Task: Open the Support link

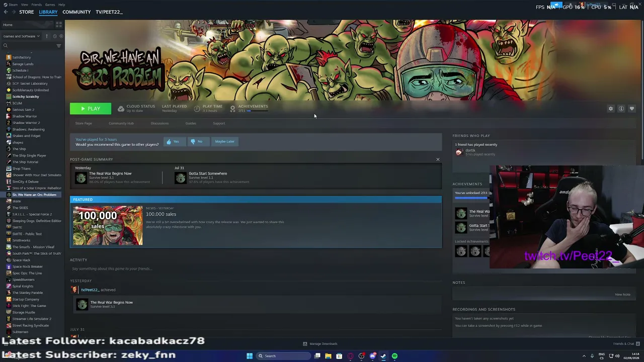Action: (x=219, y=123)
